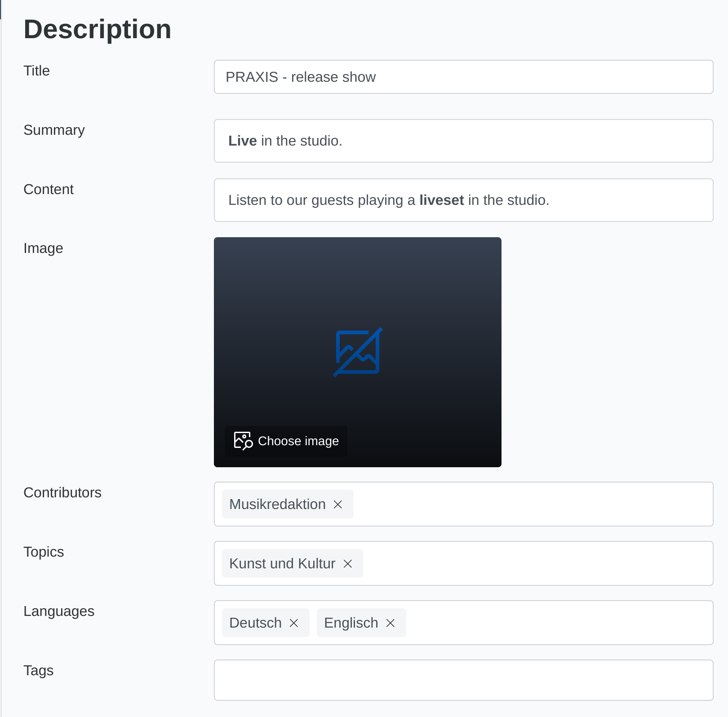
Task: Remove the Deutsch language chip
Action: click(x=294, y=623)
